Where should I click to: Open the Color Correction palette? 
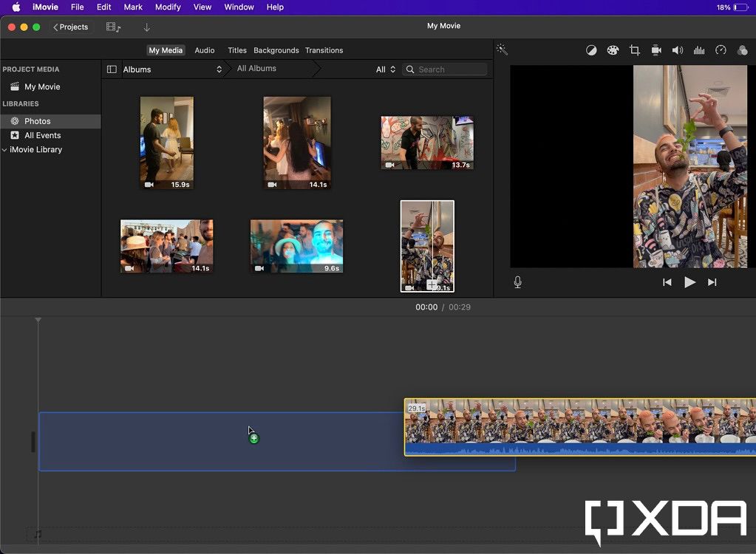[x=613, y=49]
